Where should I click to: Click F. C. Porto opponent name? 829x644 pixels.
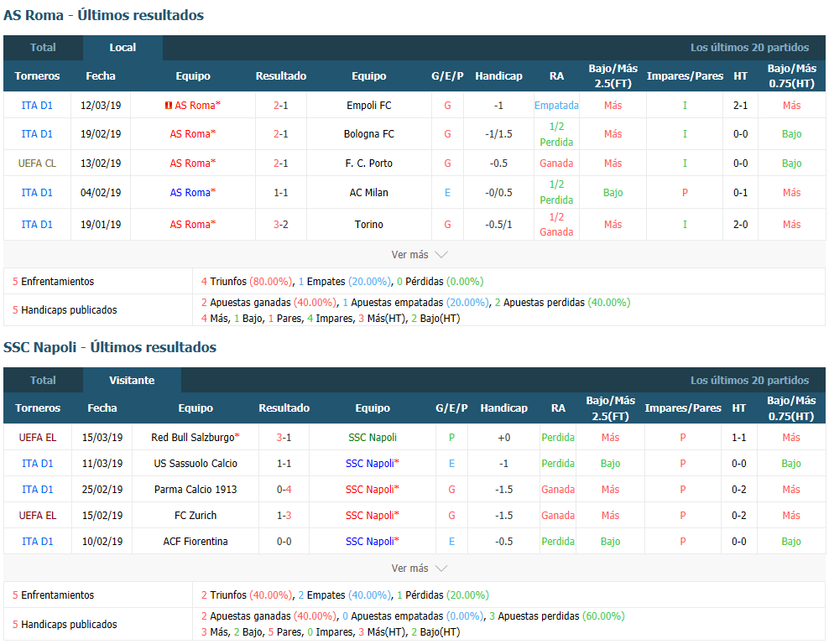point(369,164)
